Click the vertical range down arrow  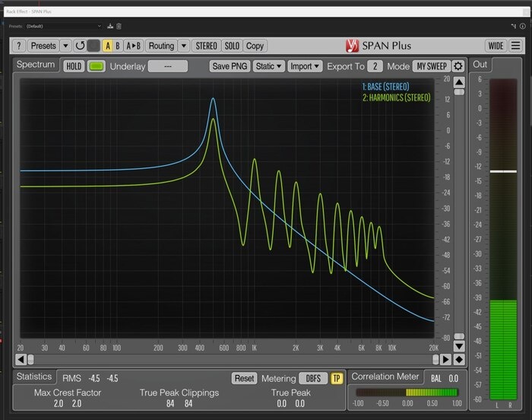[x=459, y=346]
